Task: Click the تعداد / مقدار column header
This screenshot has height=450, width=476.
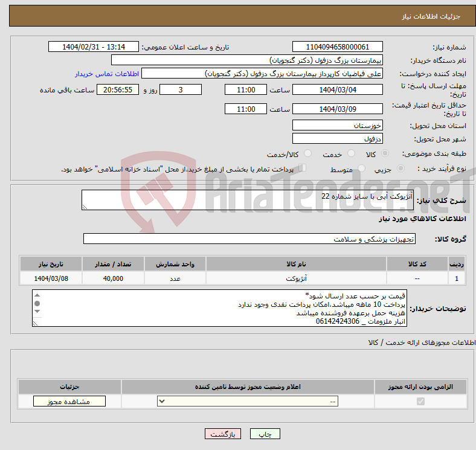Action: [113, 264]
